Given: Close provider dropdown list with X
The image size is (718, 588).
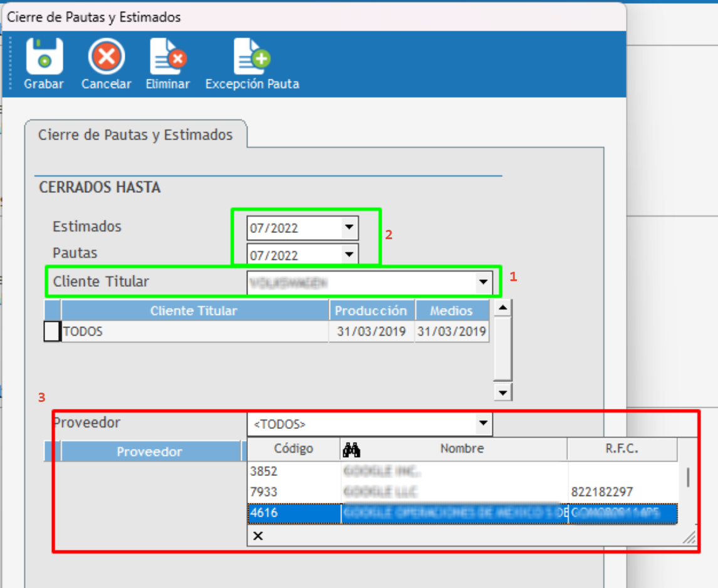Looking at the screenshot, I should pos(258,536).
